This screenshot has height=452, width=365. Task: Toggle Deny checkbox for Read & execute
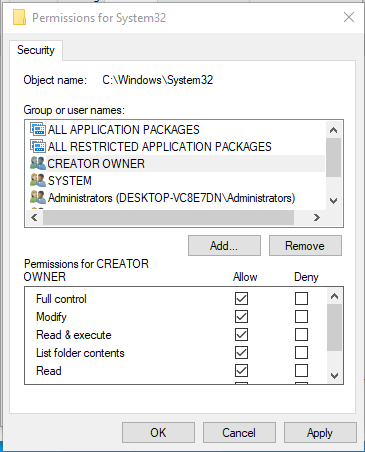tap(301, 334)
